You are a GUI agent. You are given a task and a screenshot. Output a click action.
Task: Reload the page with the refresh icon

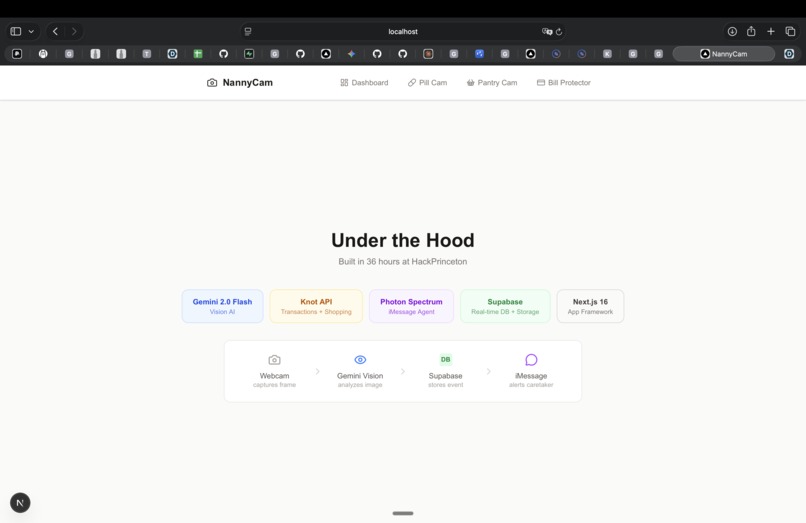559,31
